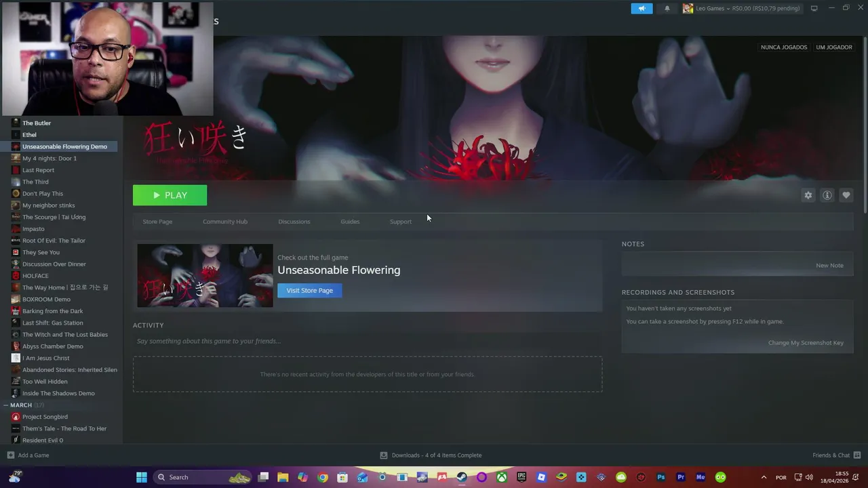This screenshot has width=868, height=488.
Task: Select Too Well Hidden game
Action: click(45, 382)
